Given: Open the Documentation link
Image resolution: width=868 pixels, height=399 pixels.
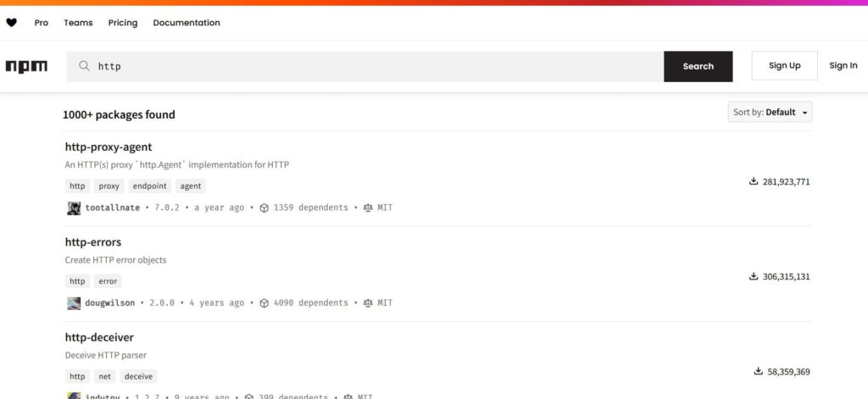Looking at the screenshot, I should click(x=186, y=23).
